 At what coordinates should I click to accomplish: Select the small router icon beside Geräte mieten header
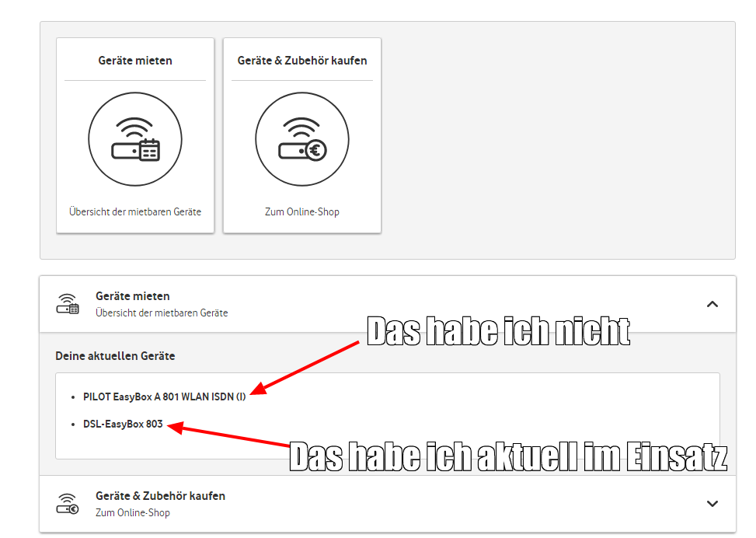[68, 303]
